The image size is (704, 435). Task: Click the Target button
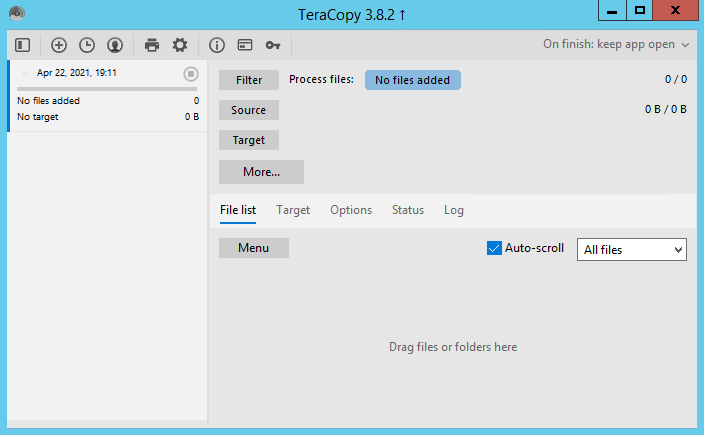click(249, 140)
